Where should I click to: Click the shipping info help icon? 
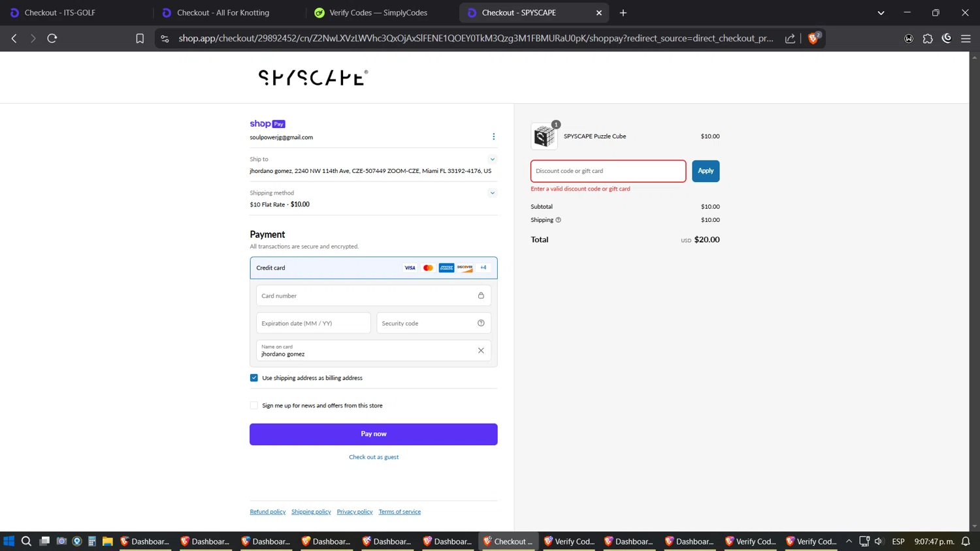[558, 220]
